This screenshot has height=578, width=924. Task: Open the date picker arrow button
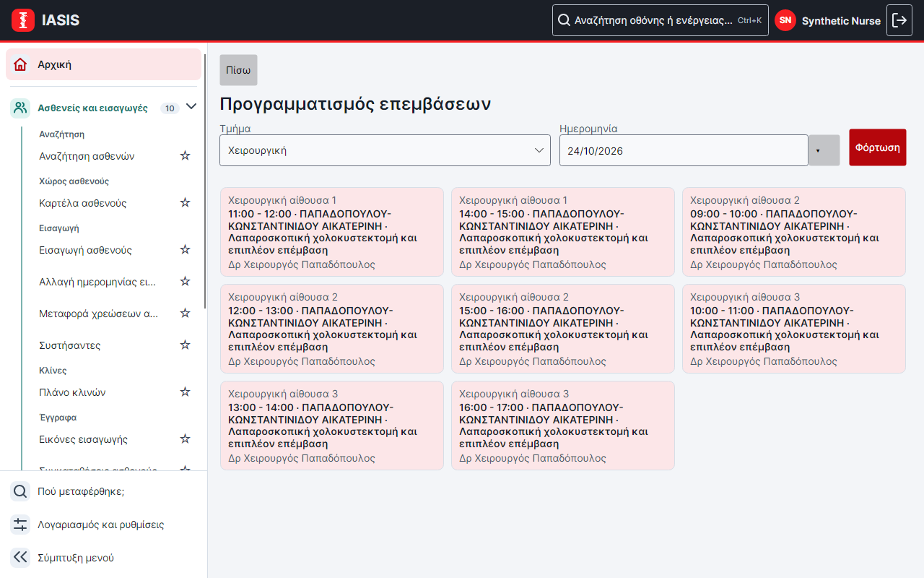824,150
